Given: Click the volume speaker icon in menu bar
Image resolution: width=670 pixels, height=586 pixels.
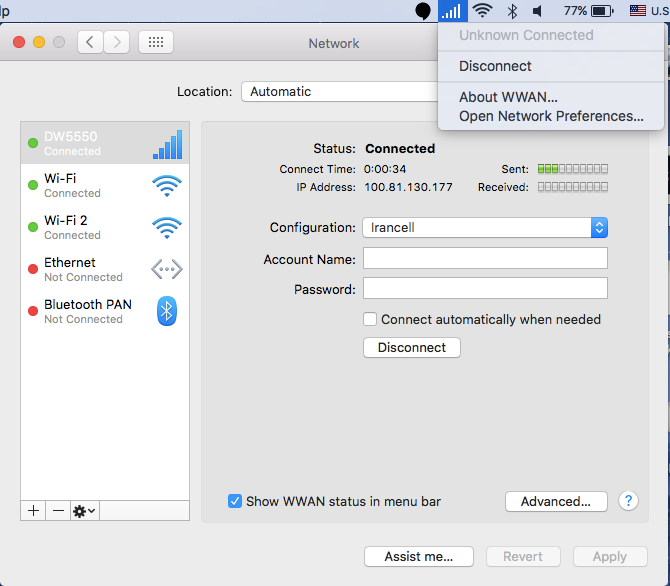Looking at the screenshot, I should coord(538,11).
